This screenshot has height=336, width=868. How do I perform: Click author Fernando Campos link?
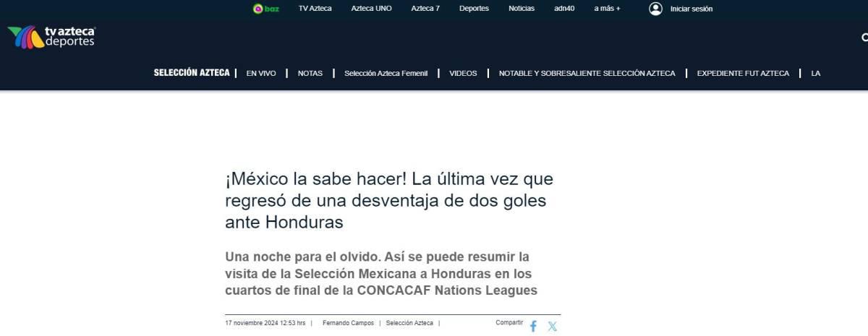tap(348, 323)
